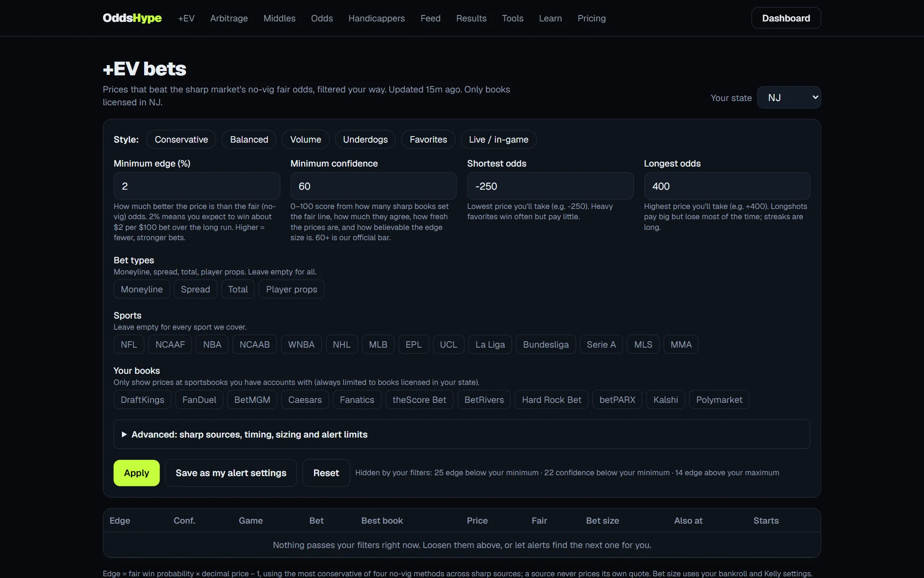
Task: Toggle the Caesars book filter
Action: pyautogui.click(x=305, y=399)
